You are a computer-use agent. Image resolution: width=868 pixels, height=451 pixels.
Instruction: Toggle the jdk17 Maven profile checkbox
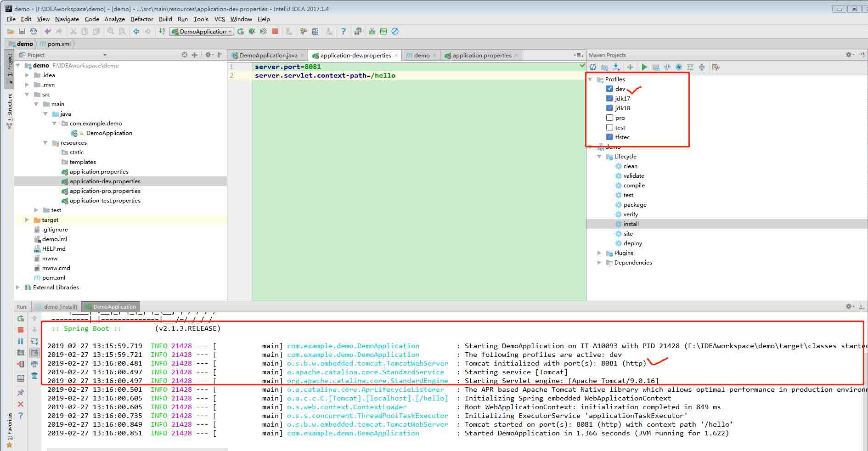coord(609,98)
